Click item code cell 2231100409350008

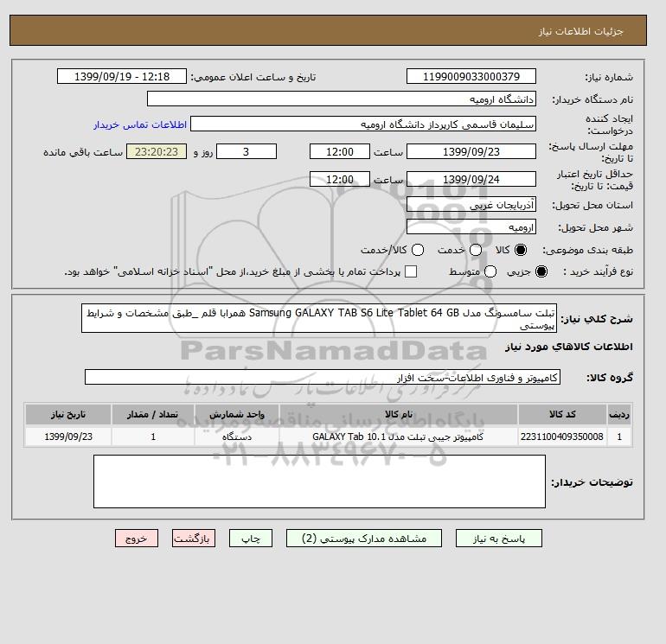562,437
